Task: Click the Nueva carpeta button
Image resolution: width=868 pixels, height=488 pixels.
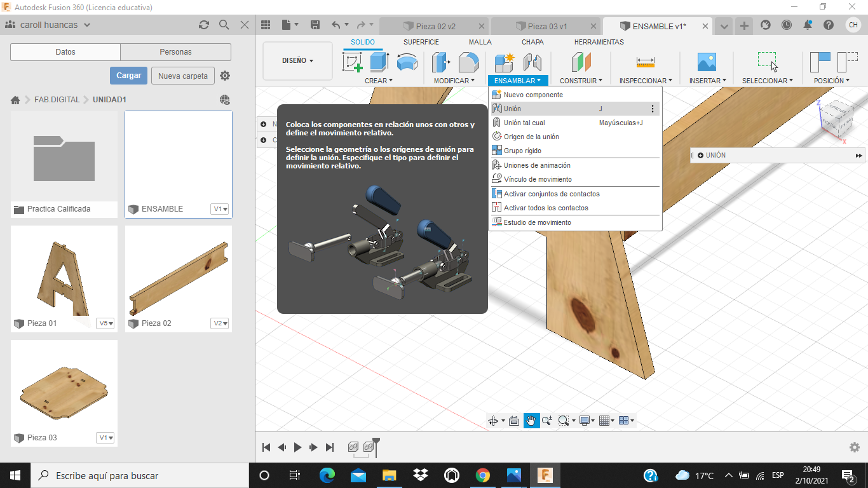Action: tap(182, 76)
